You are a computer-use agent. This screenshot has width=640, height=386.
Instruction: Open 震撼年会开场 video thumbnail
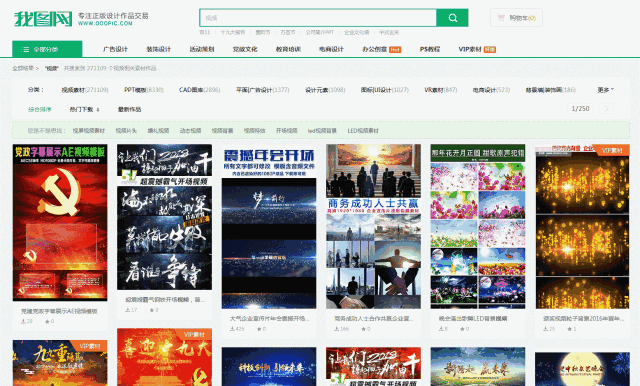click(269, 226)
